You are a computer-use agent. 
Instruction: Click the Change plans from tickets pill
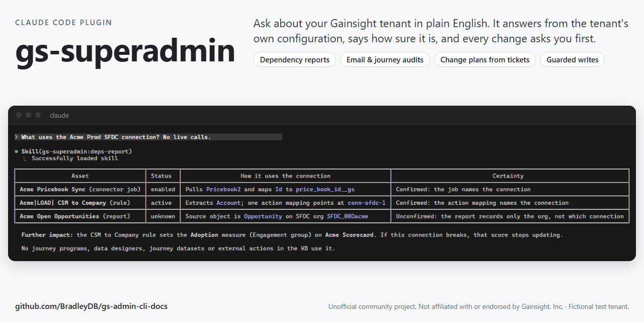click(x=485, y=59)
